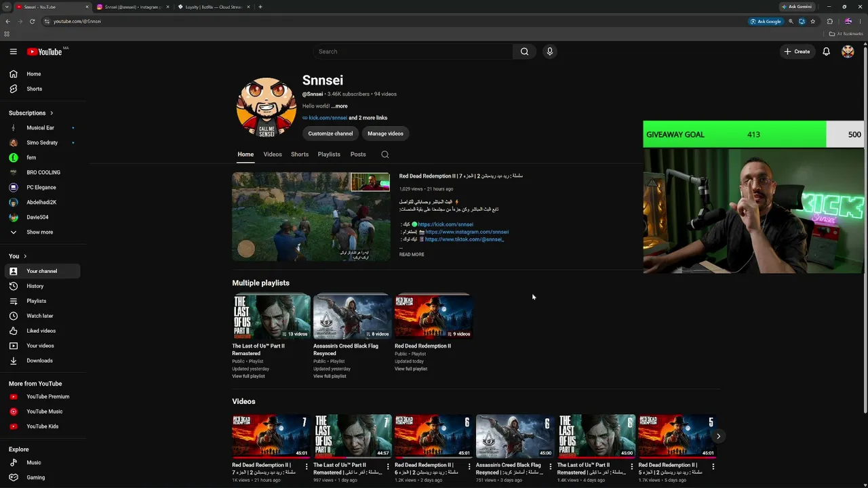The width and height of the screenshot is (868, 488).
Task: Open Downloads in the sidebar
Action: coord(42,361)
